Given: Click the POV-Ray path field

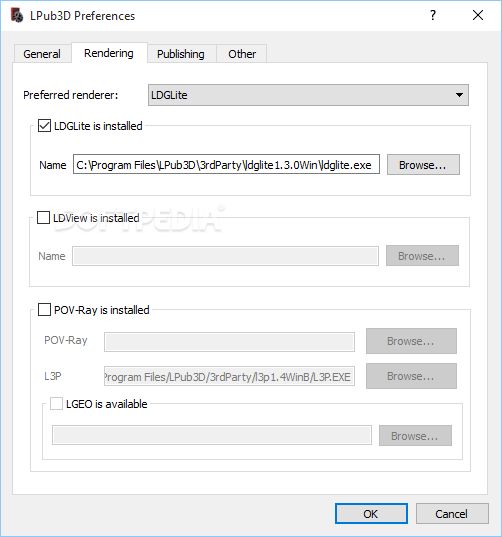Looking at the screenshot, I should pos(229,342).
